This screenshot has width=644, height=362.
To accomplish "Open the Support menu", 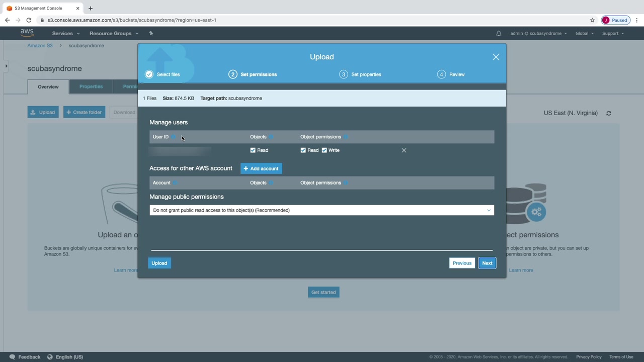I will [x=613, y=33].
